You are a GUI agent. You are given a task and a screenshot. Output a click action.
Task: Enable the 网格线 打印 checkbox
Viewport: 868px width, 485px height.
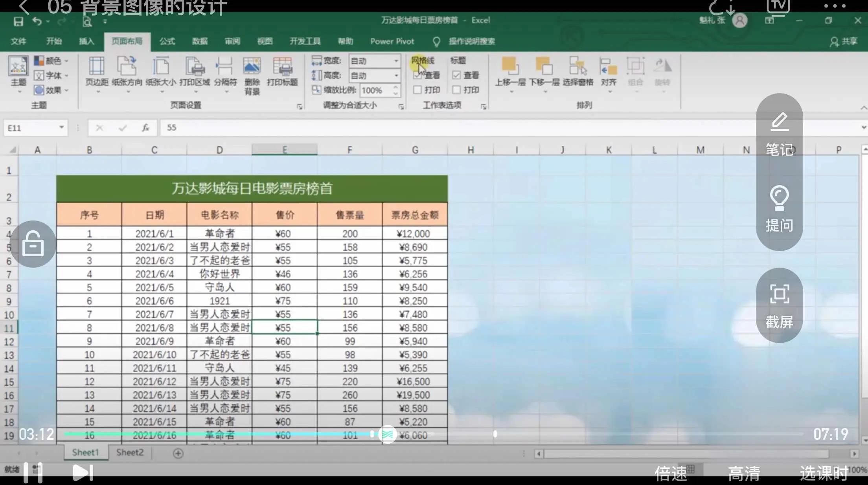[417, 90]
